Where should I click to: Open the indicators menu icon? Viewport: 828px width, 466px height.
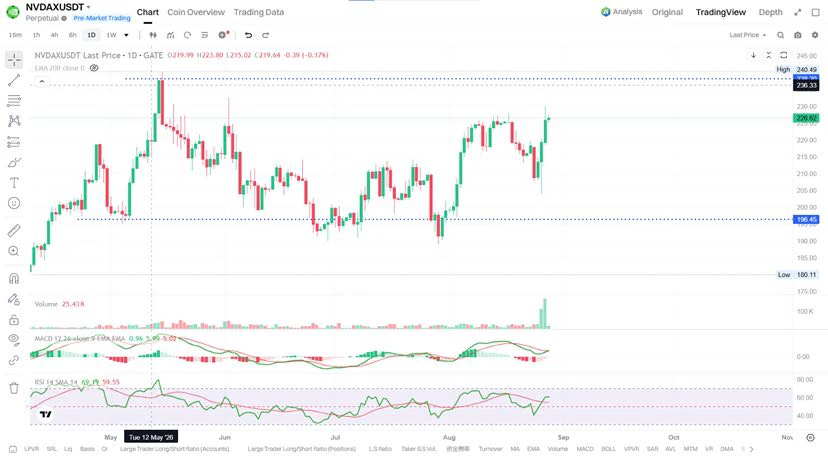[170, 35]
